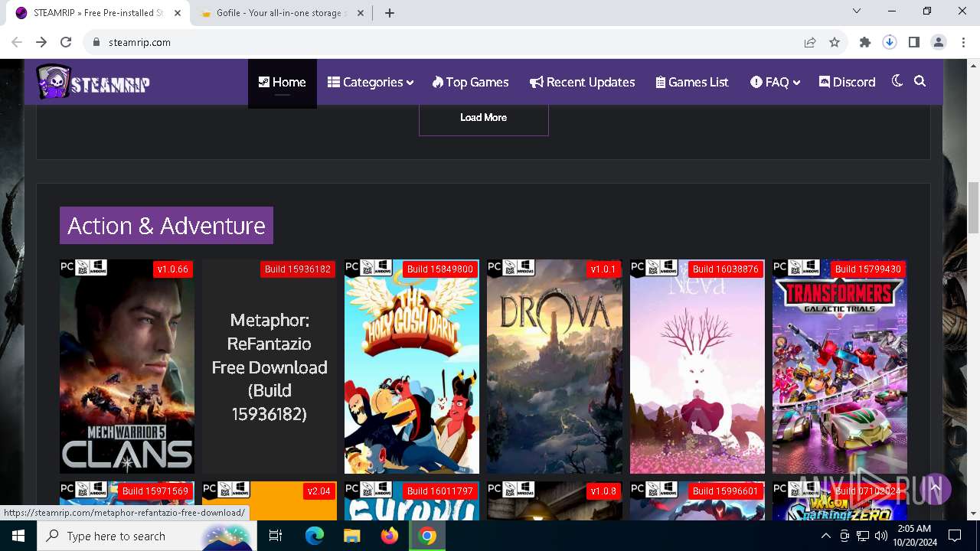The height and width of the screenshot is (551, 980).
Task: Click the Build 15799430 badge on Transformers
Action: [x=867, y=269]
